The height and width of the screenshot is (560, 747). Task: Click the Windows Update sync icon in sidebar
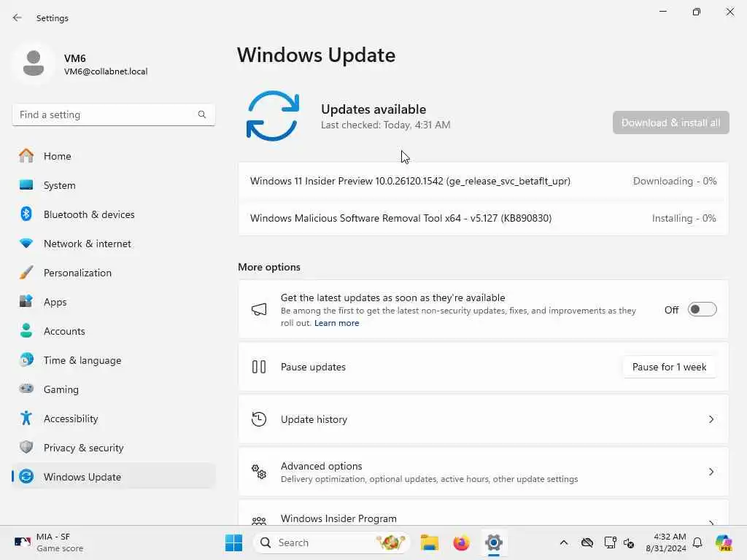coord(26,476)
